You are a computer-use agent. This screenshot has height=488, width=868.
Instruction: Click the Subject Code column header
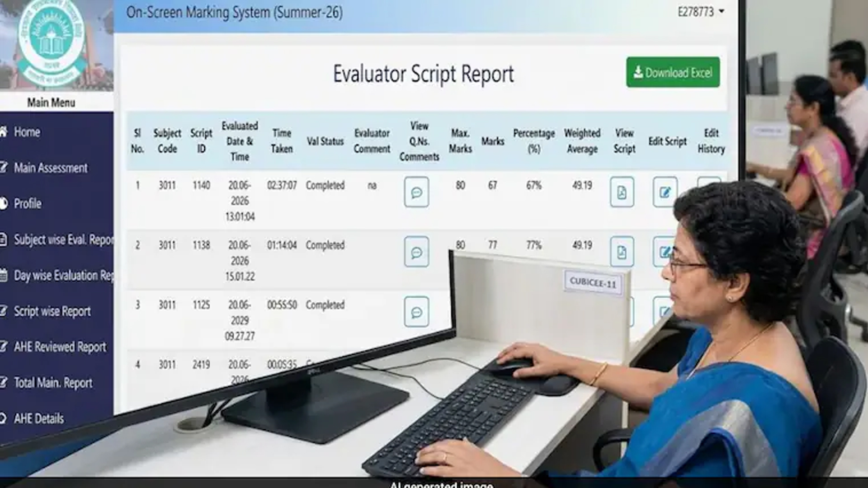167,141
